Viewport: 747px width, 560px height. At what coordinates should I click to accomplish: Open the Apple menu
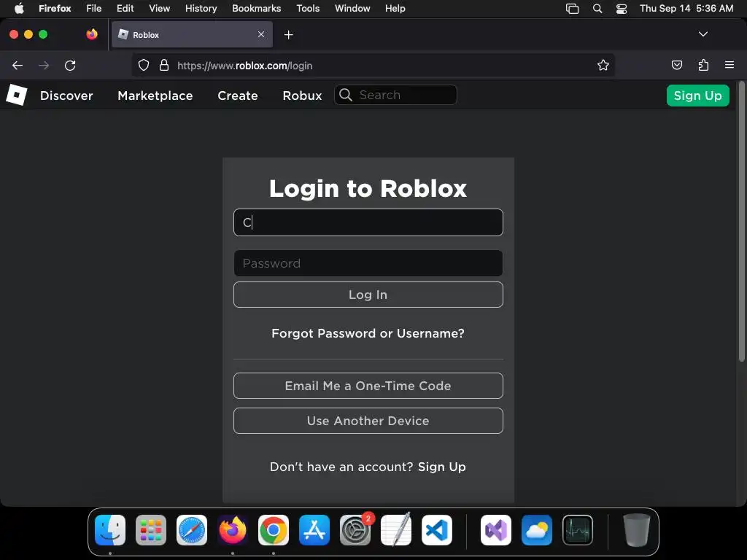click(x=19, y=9)
